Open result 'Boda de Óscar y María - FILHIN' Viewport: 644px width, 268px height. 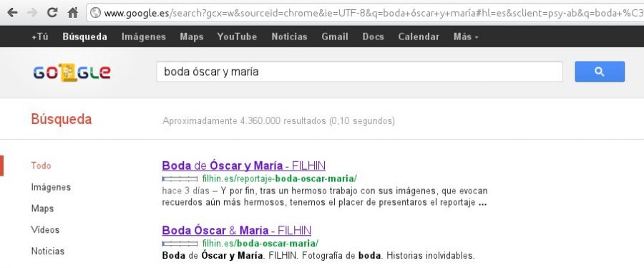coord(244,166)
